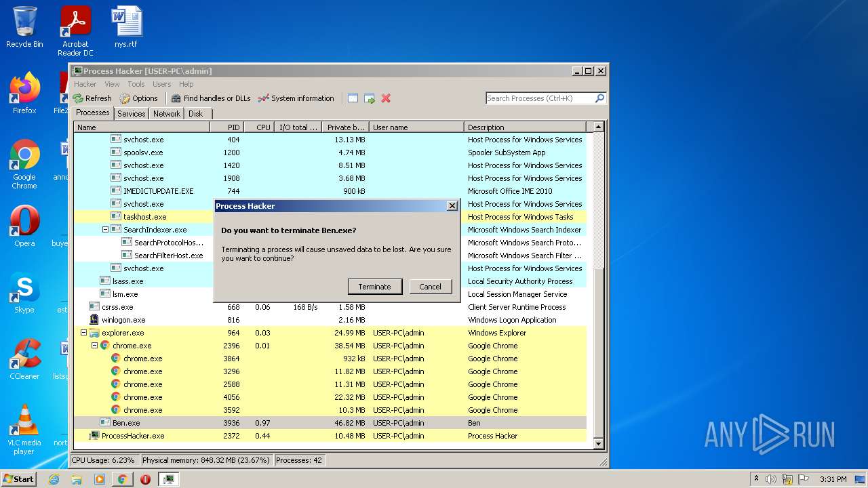Click the winlogon.exe process icon
The width and height of the screenshot is (868, 488).
coord(94,320)
